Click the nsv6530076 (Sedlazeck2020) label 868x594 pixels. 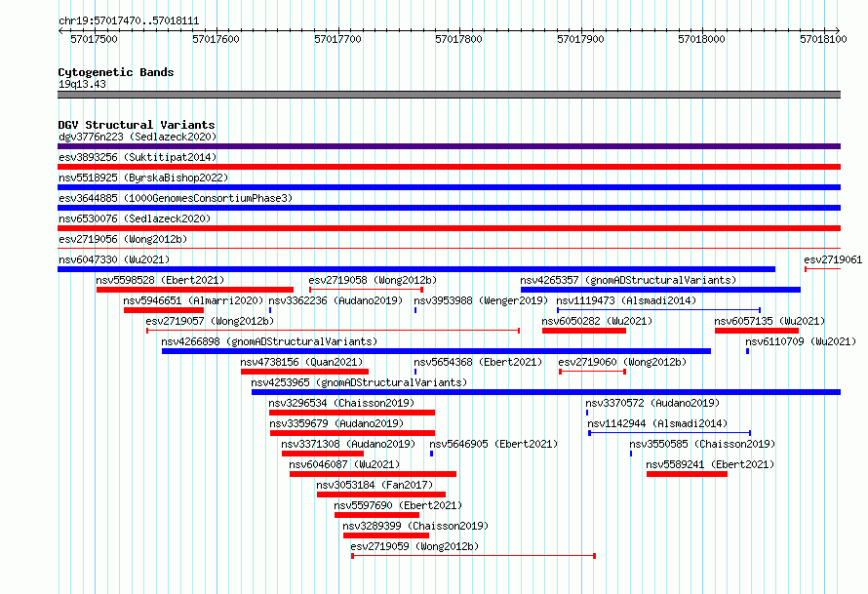tap(135, 218)
